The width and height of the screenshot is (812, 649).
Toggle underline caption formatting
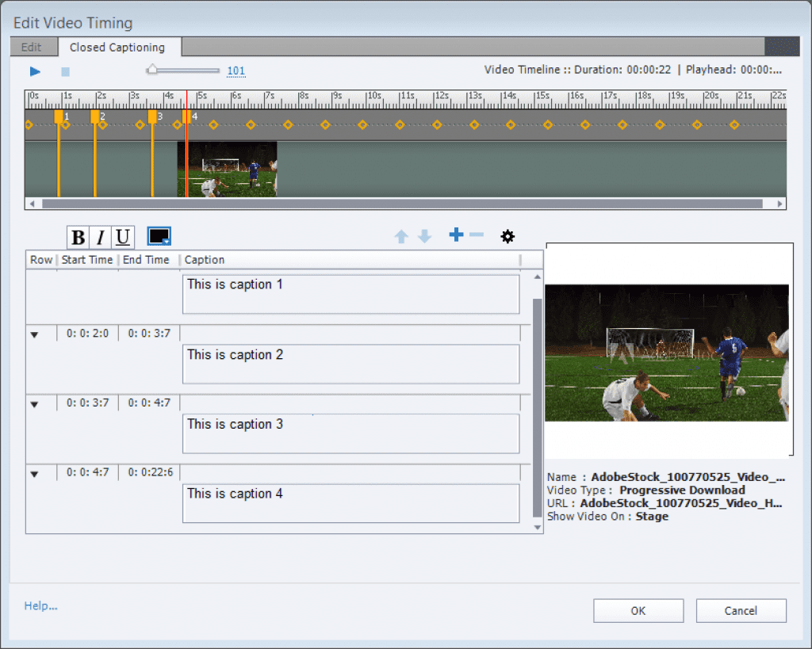pos(123,238)
